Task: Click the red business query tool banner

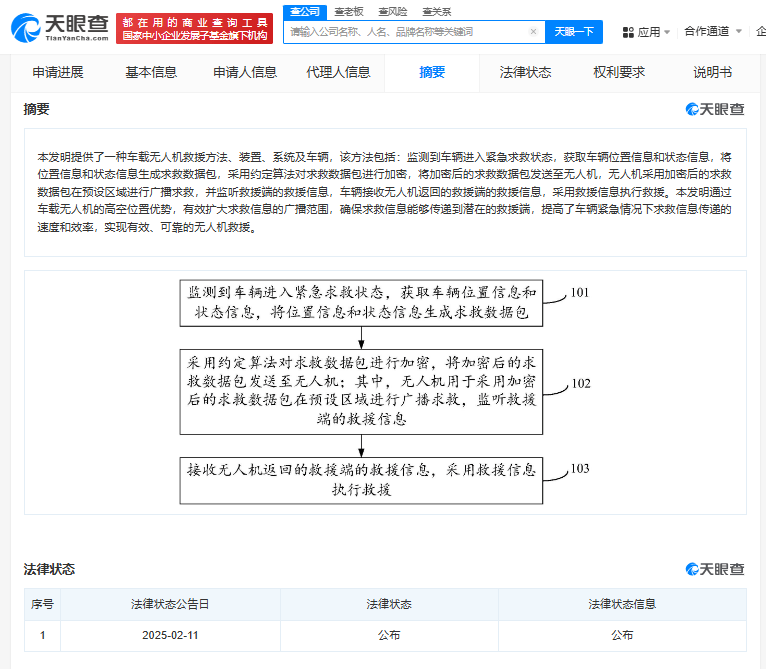Action: tap(194, 28)
